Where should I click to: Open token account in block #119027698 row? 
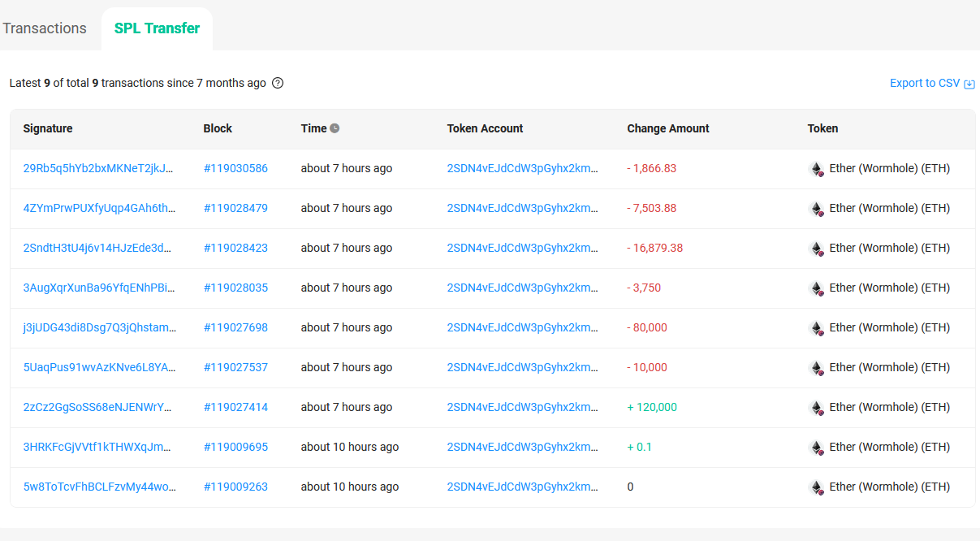523,327
